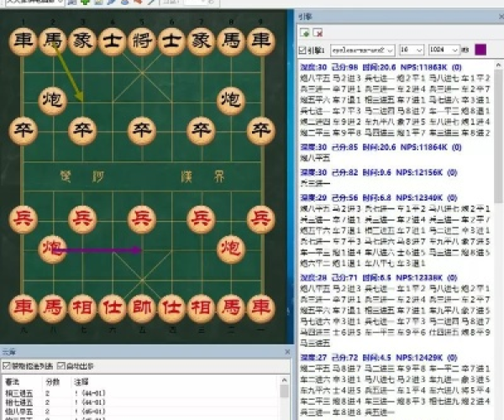The image size is (504, 420).
Task: Select the black 車 on file 1
Action: click(x=23, y=41)
